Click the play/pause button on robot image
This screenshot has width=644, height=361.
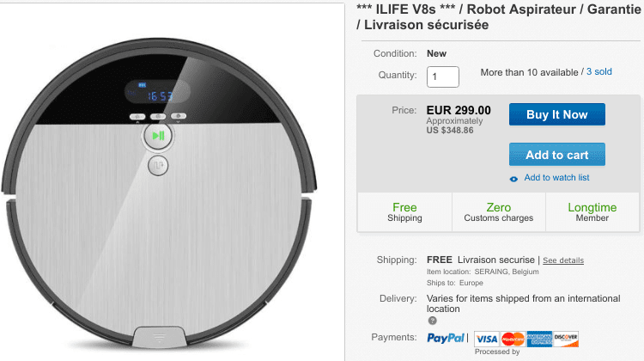tap(158, 135)
